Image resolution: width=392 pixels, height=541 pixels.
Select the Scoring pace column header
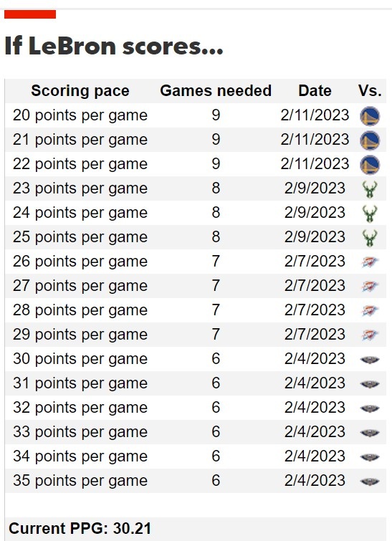(x=80, y=91)
